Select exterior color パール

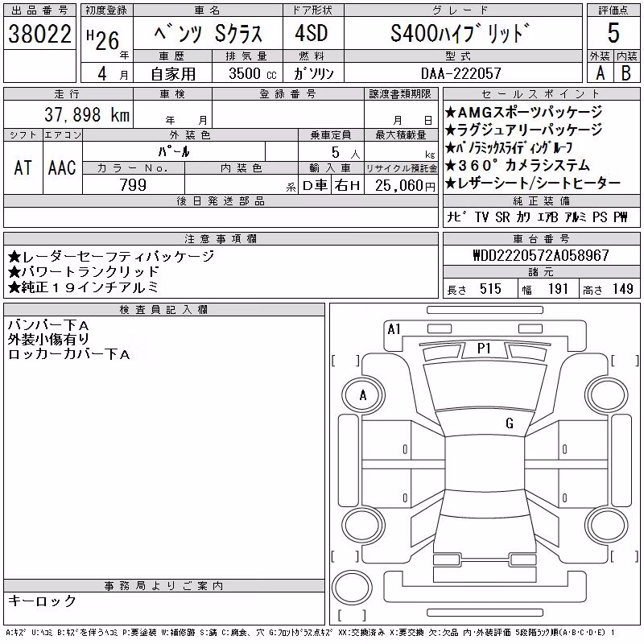click(x=174, y=151)
